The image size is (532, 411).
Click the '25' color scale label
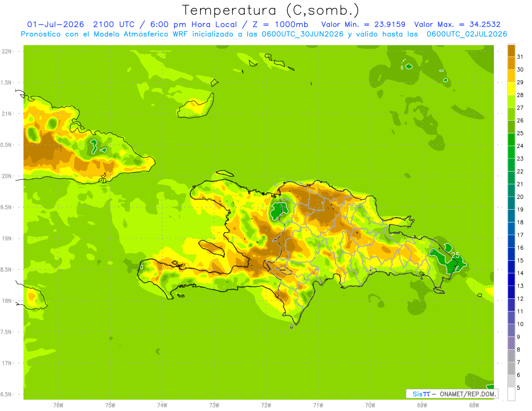[520, 133]
